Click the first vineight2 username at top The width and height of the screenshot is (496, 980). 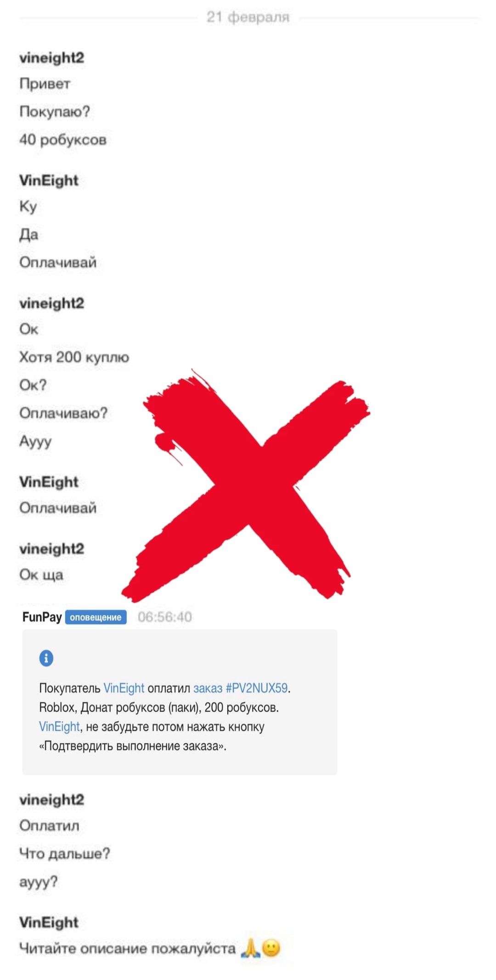(x=52, y=58)
